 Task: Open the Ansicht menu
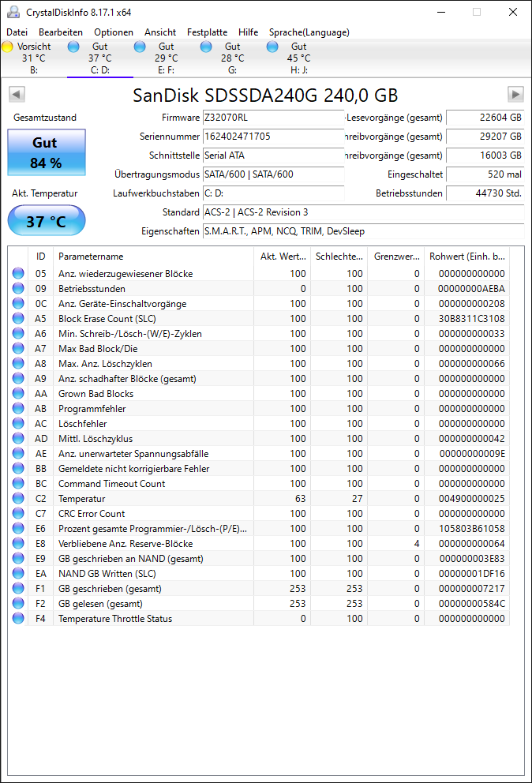(x=160, y=32)
